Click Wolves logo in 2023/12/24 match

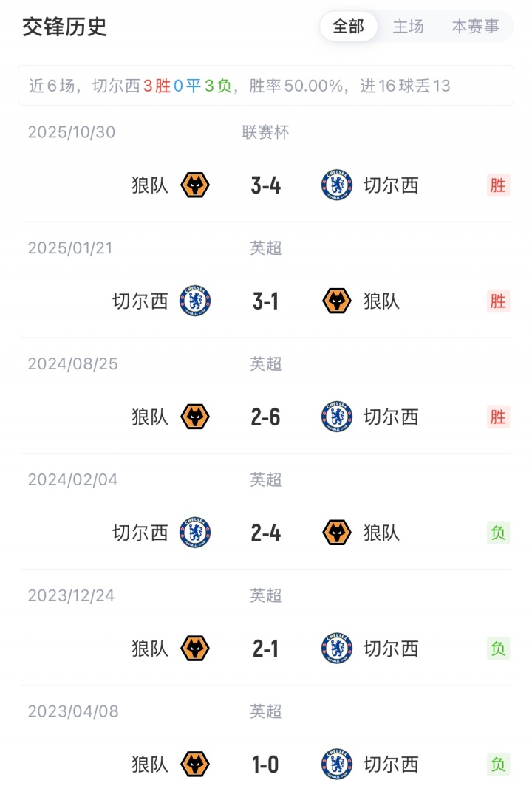(195, 649)
